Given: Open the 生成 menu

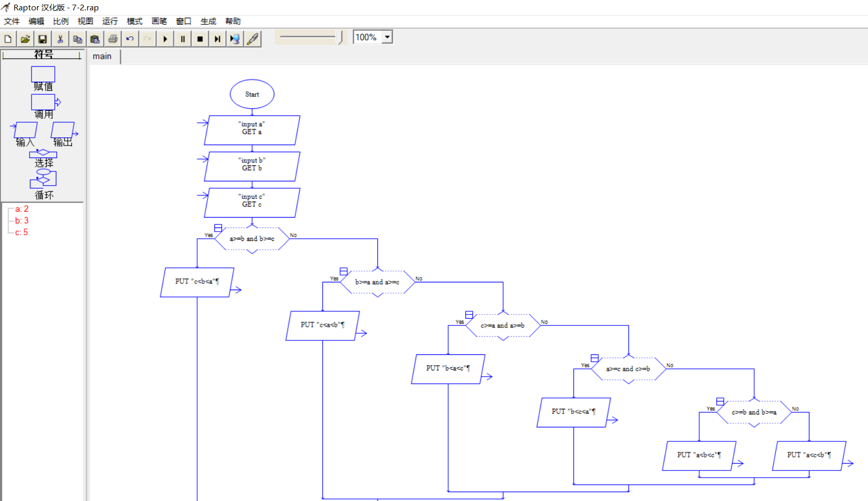Looking at the screenshot, I should (x=208, y=21).
